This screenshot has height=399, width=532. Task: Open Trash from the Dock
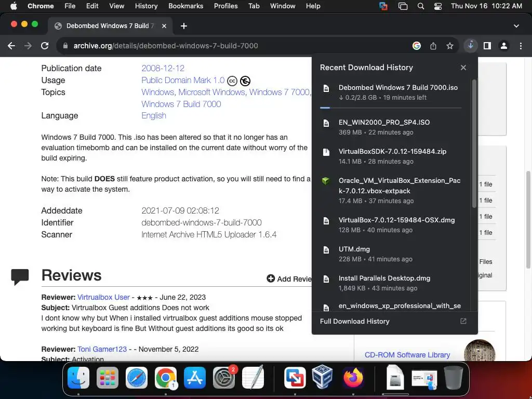453,378
